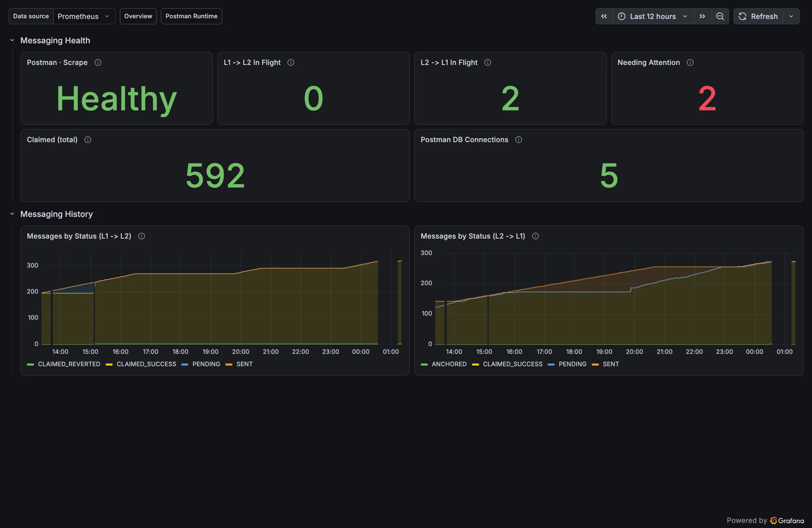
Task: Click the Messages by Status (L1 -> L2) panel title
Action: (x=79, y=236)
